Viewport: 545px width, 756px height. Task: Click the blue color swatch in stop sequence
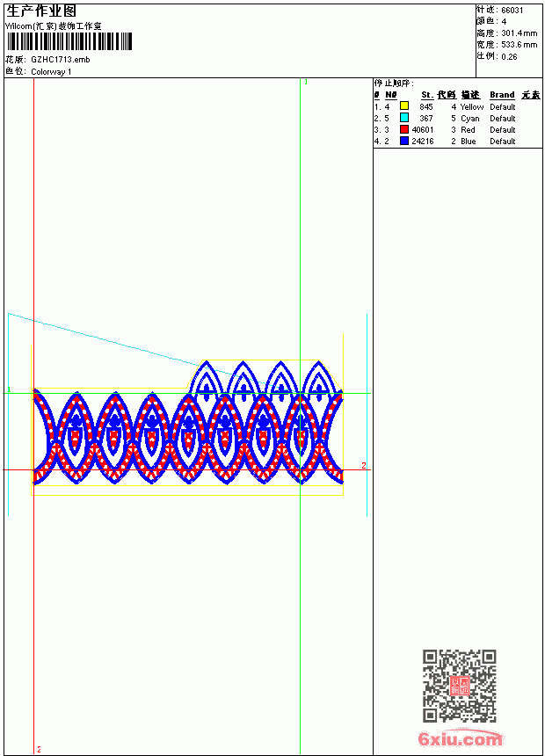[404, 141]
